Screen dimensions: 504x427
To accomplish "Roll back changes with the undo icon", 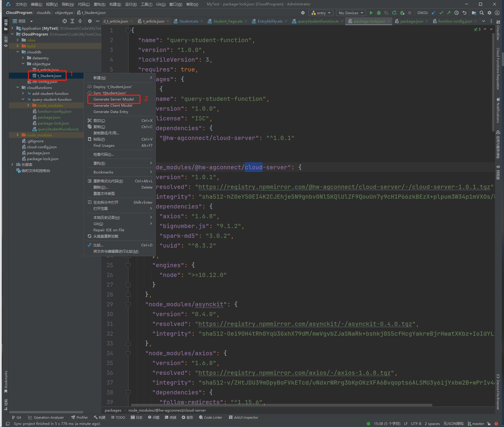I will pos(464,13).
